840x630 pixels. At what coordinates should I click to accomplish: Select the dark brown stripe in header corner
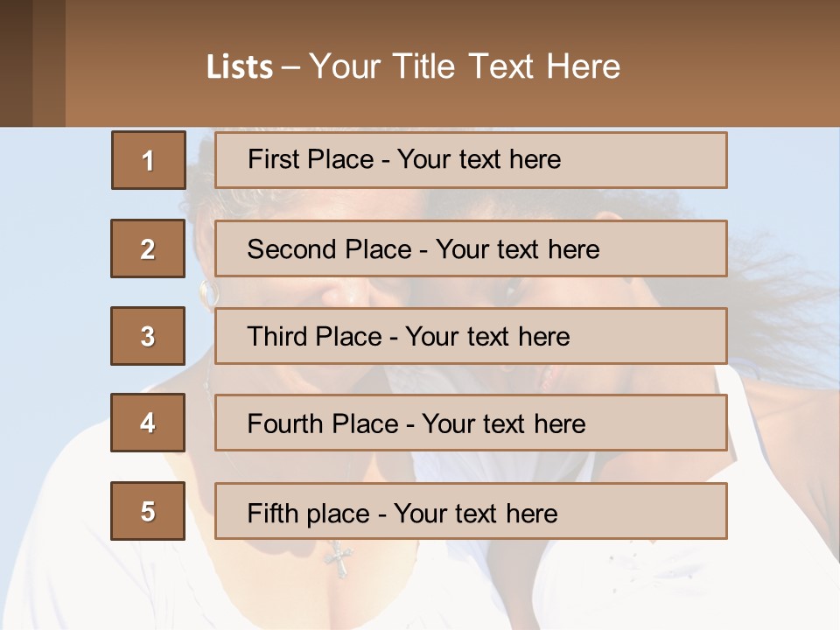click(x=16, y=63)
